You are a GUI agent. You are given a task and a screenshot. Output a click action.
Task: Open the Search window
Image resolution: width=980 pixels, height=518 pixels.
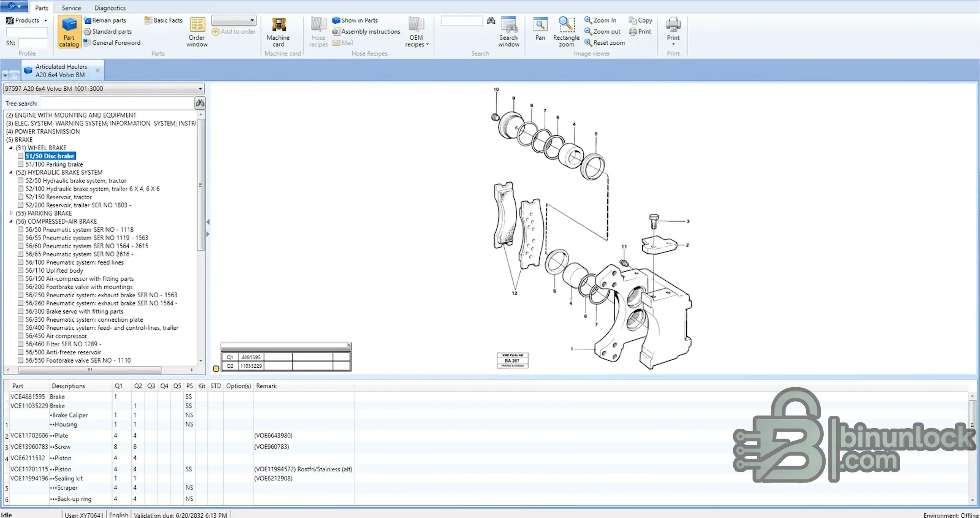click(509, 32)
